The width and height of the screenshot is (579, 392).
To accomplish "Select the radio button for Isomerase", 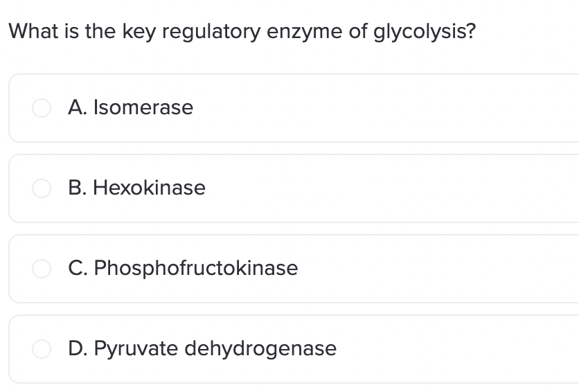I will (x=42, y=108).
